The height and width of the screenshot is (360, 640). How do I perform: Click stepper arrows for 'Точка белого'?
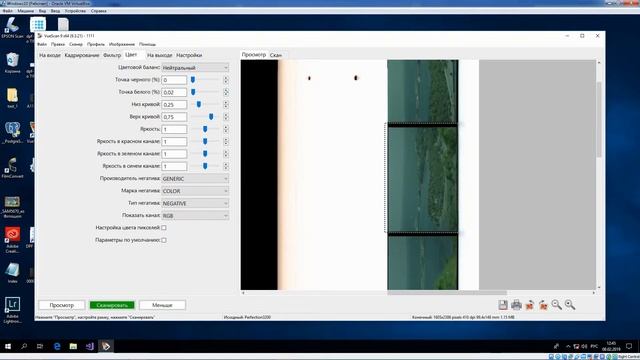click(226, 92)
